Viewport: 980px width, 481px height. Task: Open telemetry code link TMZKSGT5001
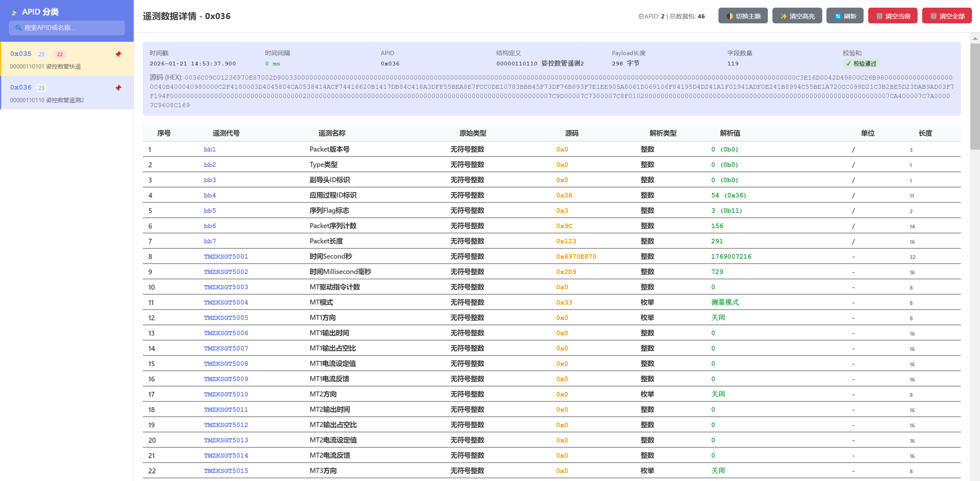pos(226,256)
